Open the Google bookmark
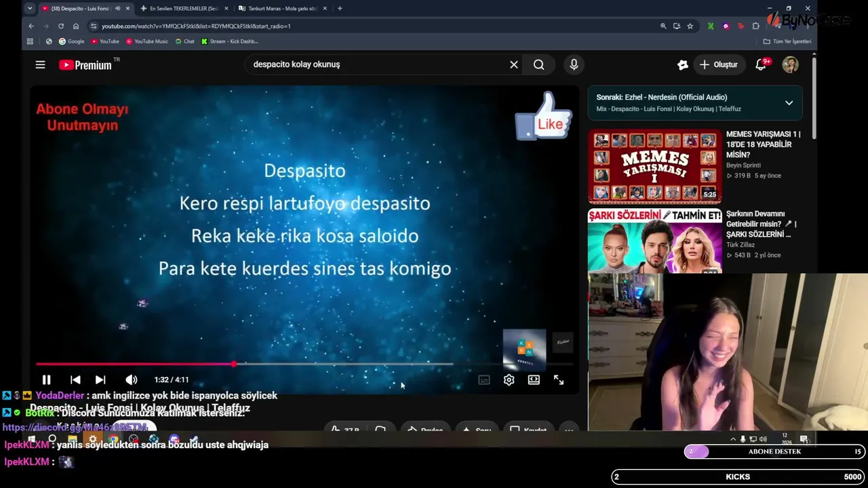Image resolution: width=868 pixels, height=488 pixels. (x=71, y=41)
